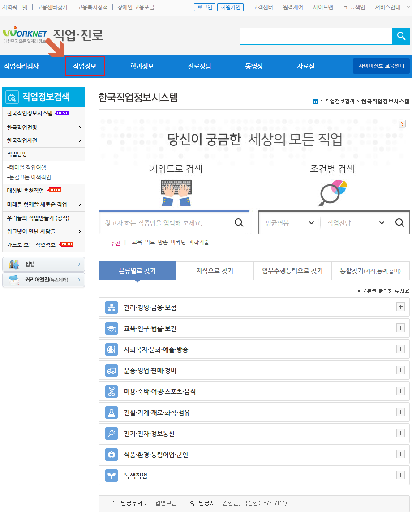Expand 식품·환경·농림어업·군인 with plus button
The height and width of the screenshot is (532, 412).
click(400, 454)
